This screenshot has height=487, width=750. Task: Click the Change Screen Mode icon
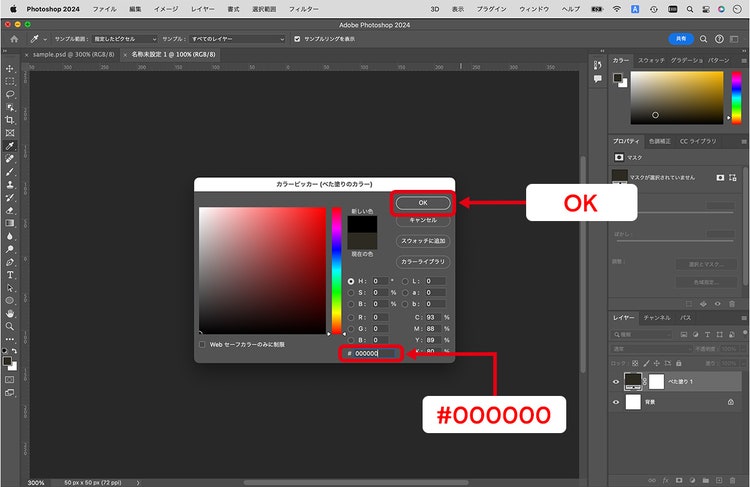point(10,393)
